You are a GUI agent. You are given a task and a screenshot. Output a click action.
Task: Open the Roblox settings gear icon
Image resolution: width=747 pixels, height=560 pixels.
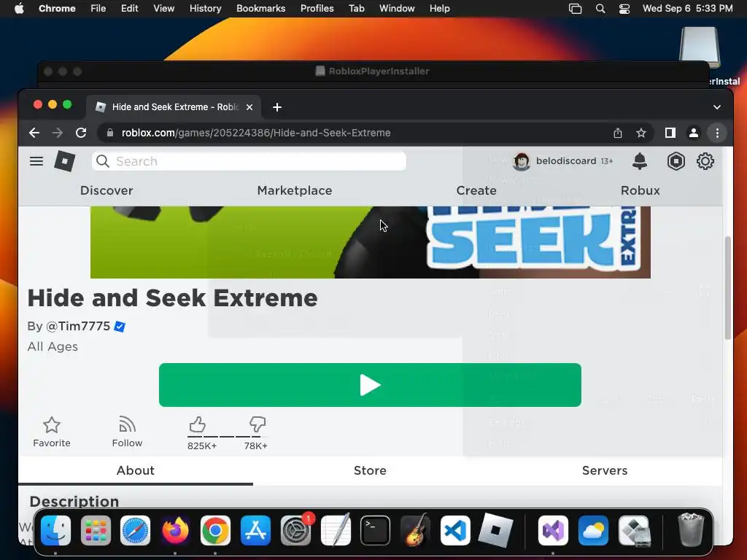pyautogui.click(x=705, y=161)
